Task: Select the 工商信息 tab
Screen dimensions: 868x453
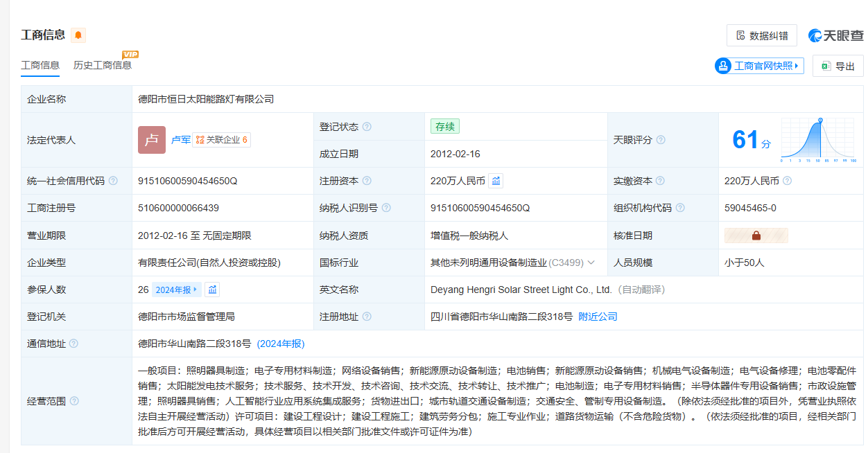Action: [x=40, y=65]
